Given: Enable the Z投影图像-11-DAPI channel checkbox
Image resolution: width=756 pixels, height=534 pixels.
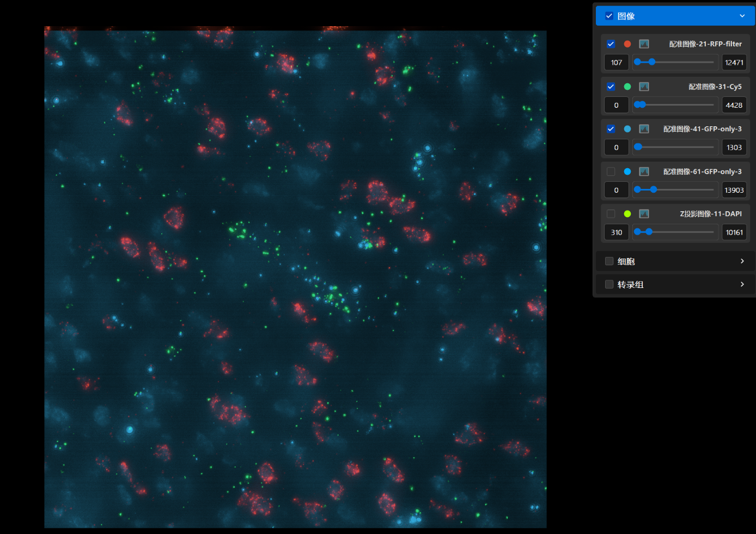Looking at the screenshot, I should pyautogui.click(x=611, y=214).
